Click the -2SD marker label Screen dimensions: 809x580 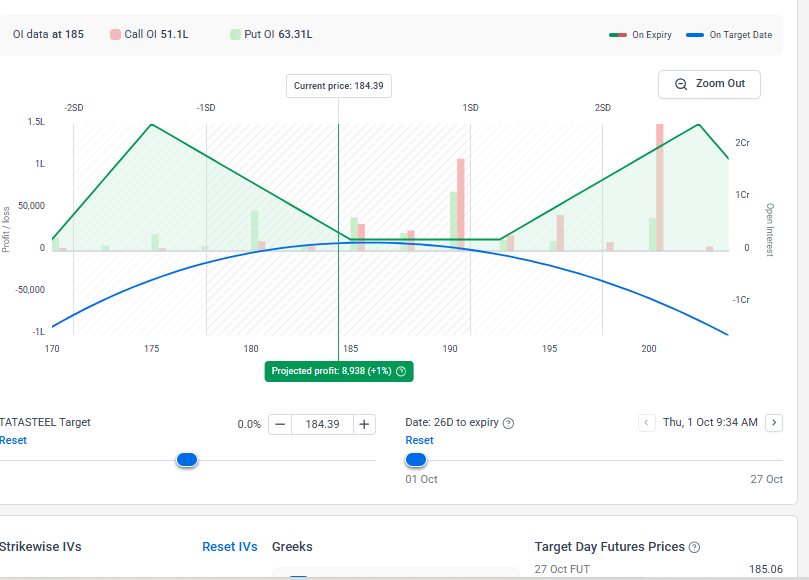74,108
